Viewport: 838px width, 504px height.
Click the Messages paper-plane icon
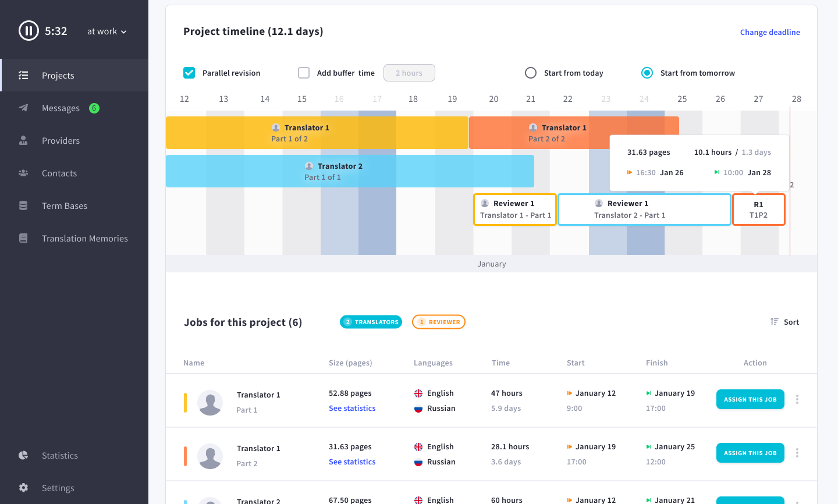pos(23,108)
